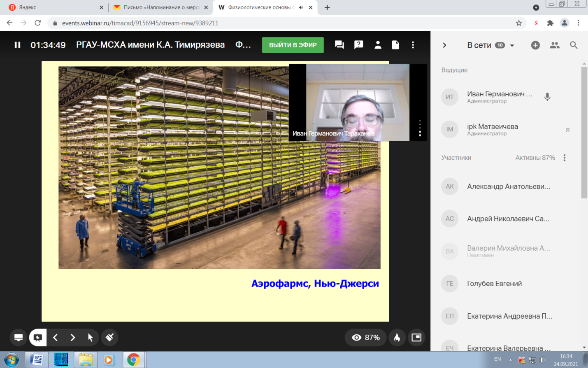Screen dimensions: 588x368
Task: Show hidden system tray icons
Action: click(510, 359)
